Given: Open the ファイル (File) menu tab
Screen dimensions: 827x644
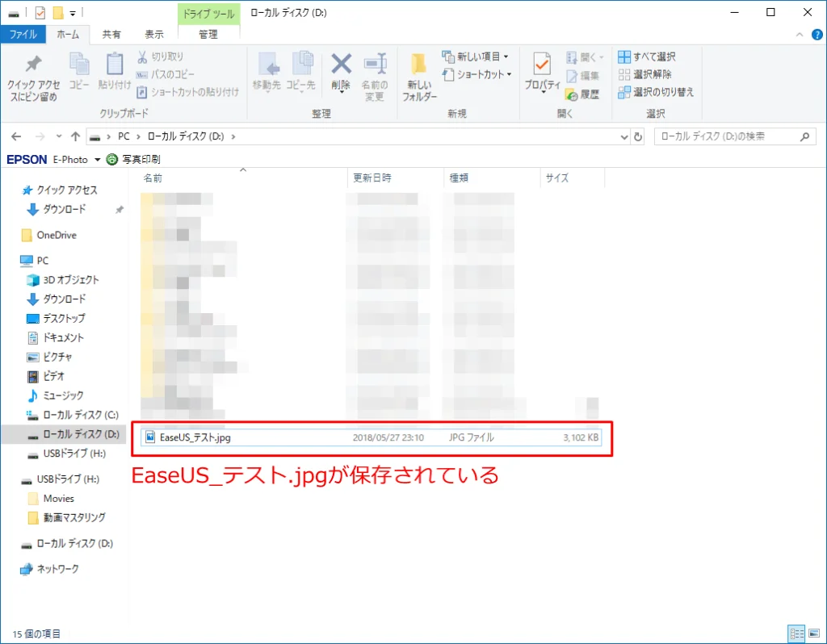Looking at the screenshot, I should [23, 34].
